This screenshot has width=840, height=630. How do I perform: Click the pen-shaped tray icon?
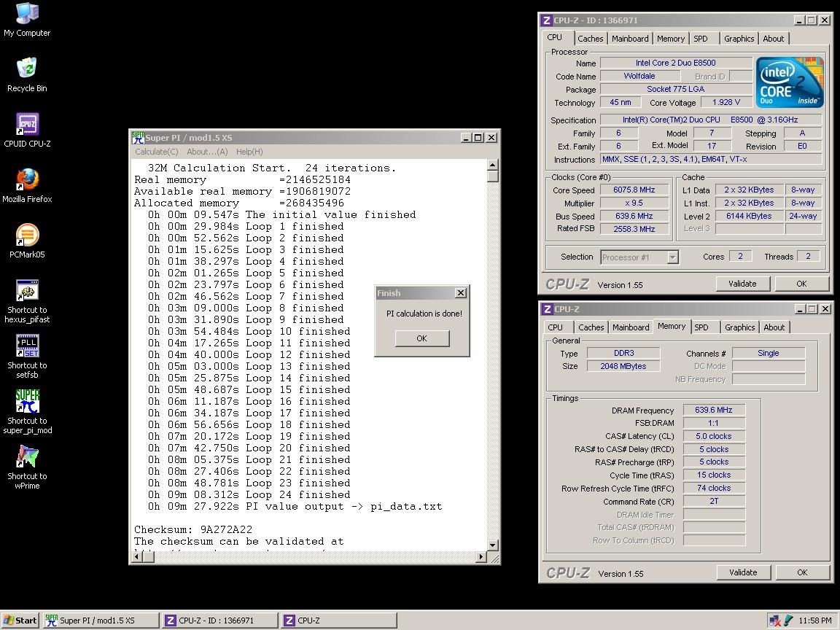point(788,621)
